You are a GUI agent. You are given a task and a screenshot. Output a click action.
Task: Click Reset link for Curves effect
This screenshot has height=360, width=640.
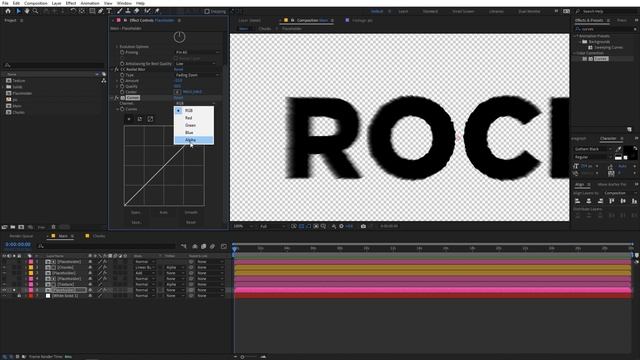tap(178, 98)
